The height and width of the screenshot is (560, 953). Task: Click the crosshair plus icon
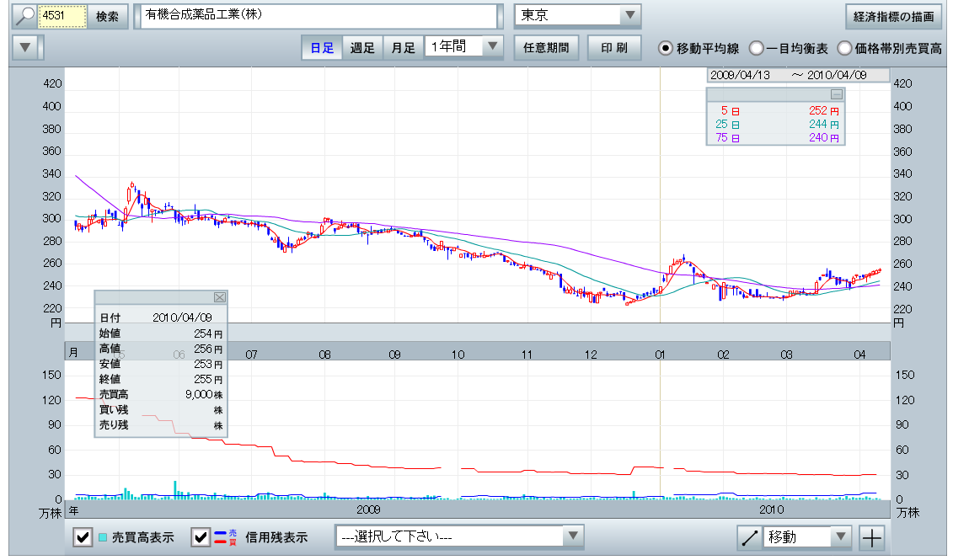point(872,537)
